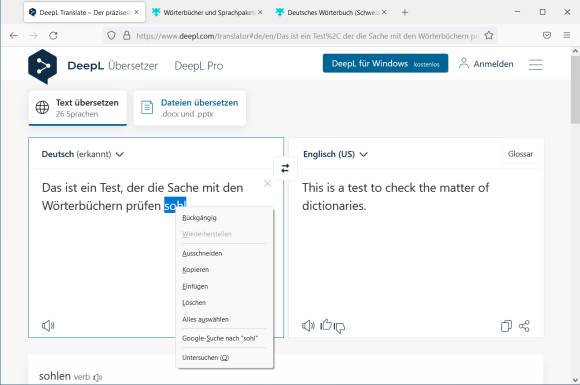580x385 pixels.
Task: Click the browser back arrow
Action: coord(14,36)
